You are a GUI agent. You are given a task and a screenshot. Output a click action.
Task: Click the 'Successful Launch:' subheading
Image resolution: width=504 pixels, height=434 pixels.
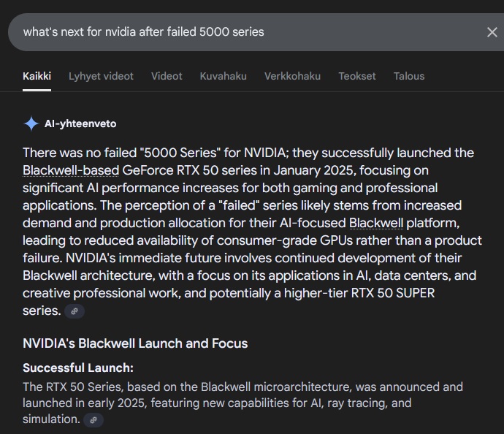[77, 368]
